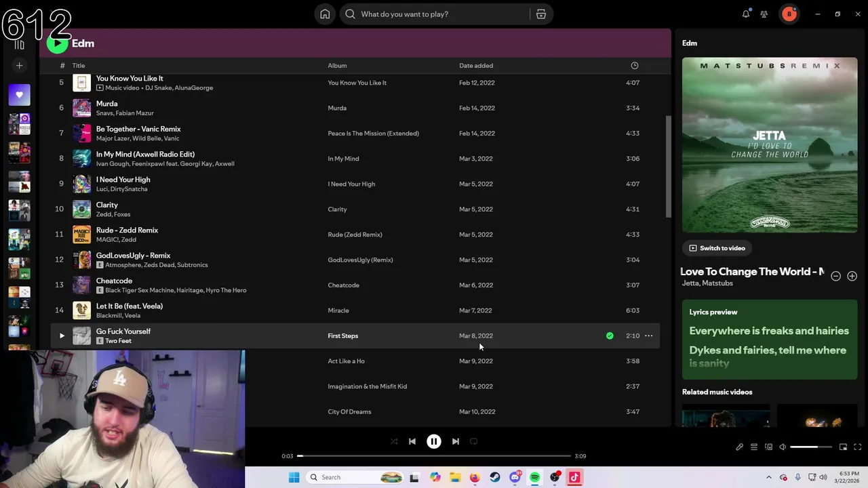This screenshot has width=868, height=488.
Task: Click the large Jetta album artwork
Action: [x=770, y=145]
